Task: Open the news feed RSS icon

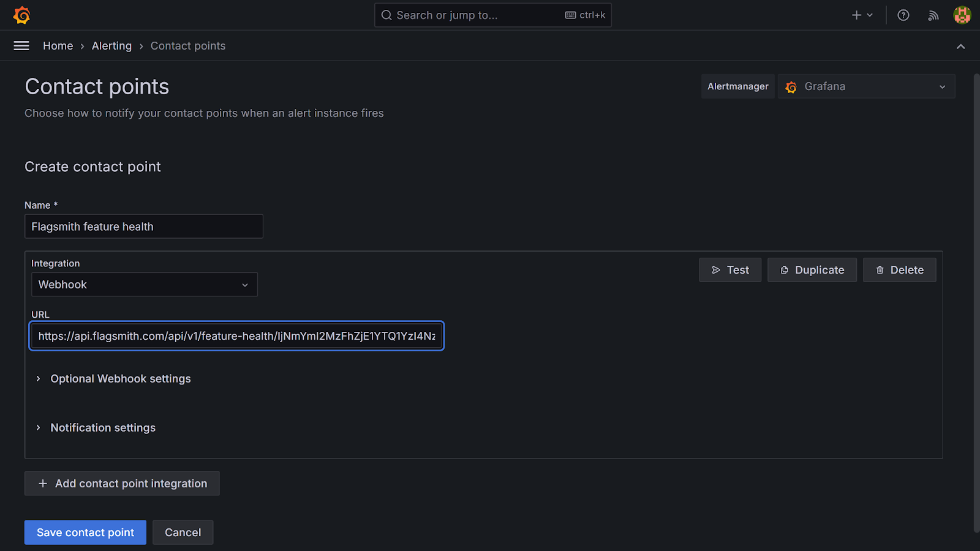Action: click(933, 15)
